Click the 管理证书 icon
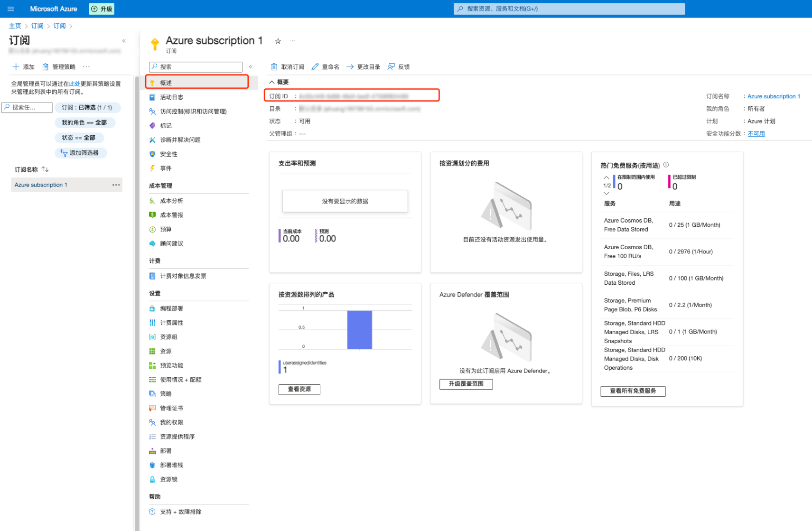This screenshot has width=812, height=531. pos(152,408)
